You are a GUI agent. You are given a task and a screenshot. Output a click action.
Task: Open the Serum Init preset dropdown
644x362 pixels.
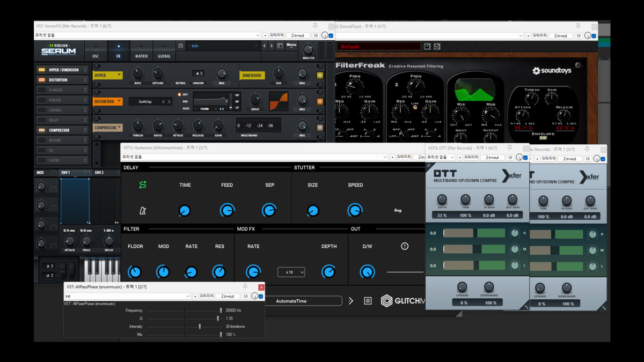click(x=223, y=46)
